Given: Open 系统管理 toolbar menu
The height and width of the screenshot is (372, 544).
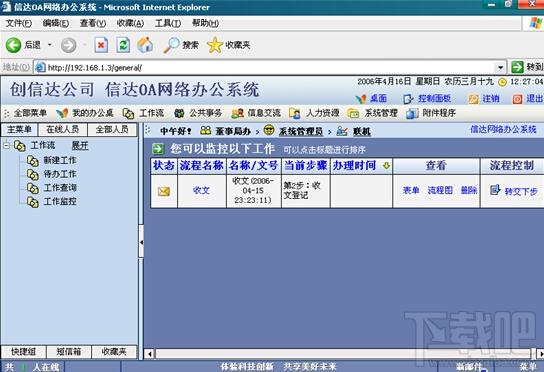Looking at the screenshot, I should (x=372, y=113).
